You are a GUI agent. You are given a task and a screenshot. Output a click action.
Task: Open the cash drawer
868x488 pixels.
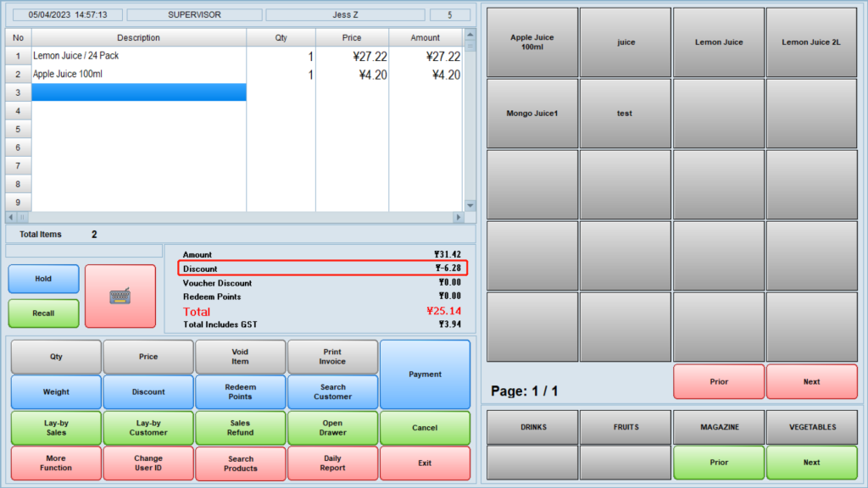[x=332, y=428]
